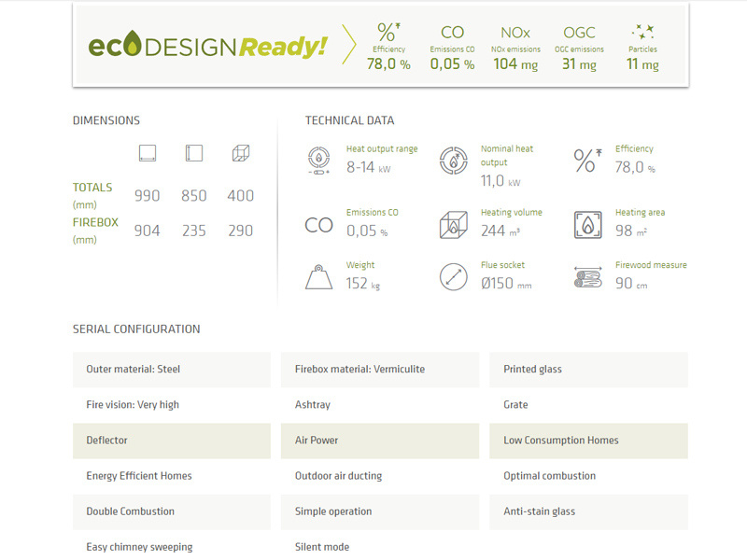Image resolution: width=747 pixels, height=560 pixels.
Task: Click the Anti-stain glass cell
Action: pos(588,511)
